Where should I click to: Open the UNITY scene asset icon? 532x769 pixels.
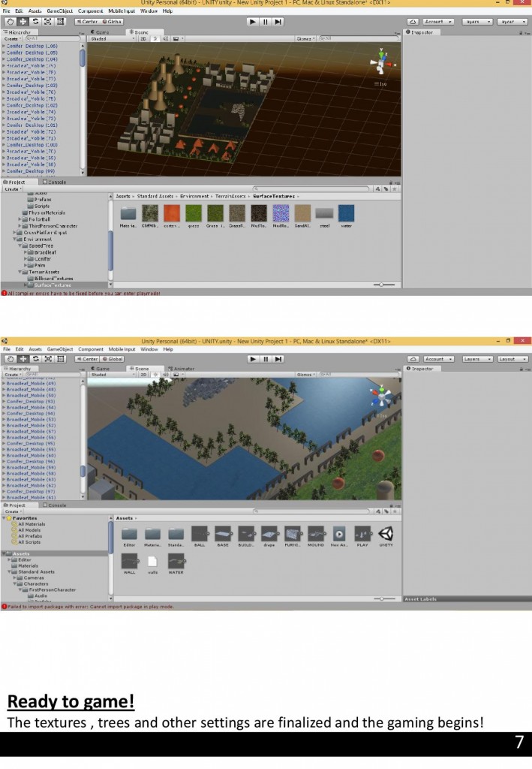(386, 534)
